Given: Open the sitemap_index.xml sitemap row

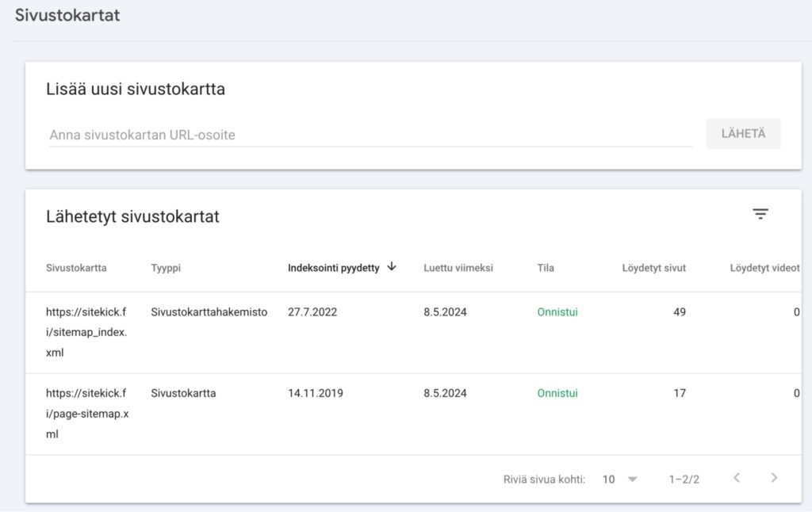Looking at the screenshot, I should 86,332.
